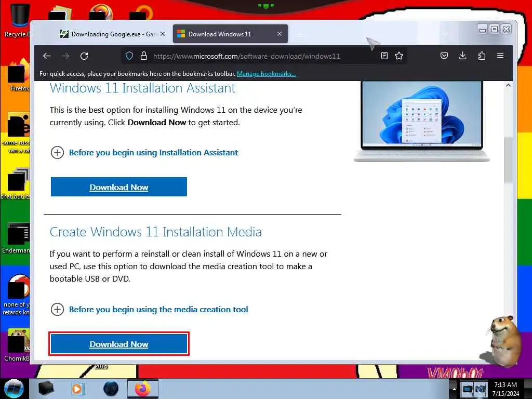532x399 pixels.
Task: Click the monitor icon in system tray
Action: click(467, 389)
